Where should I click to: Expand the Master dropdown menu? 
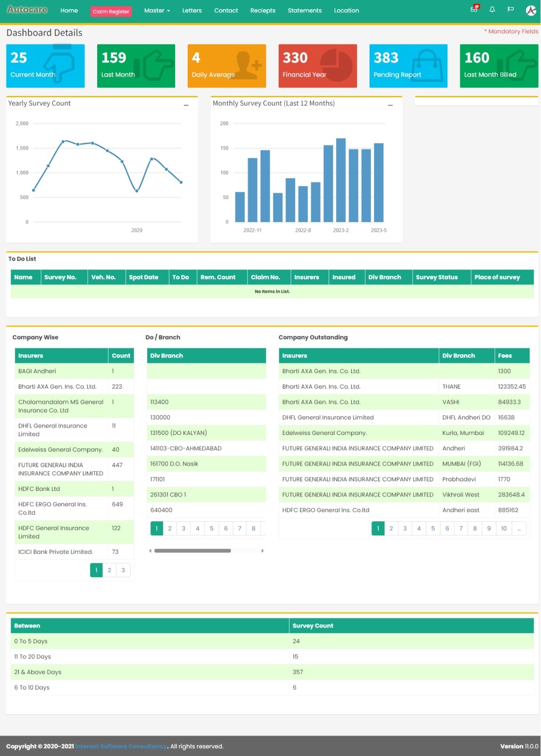(x=157, y=11)
